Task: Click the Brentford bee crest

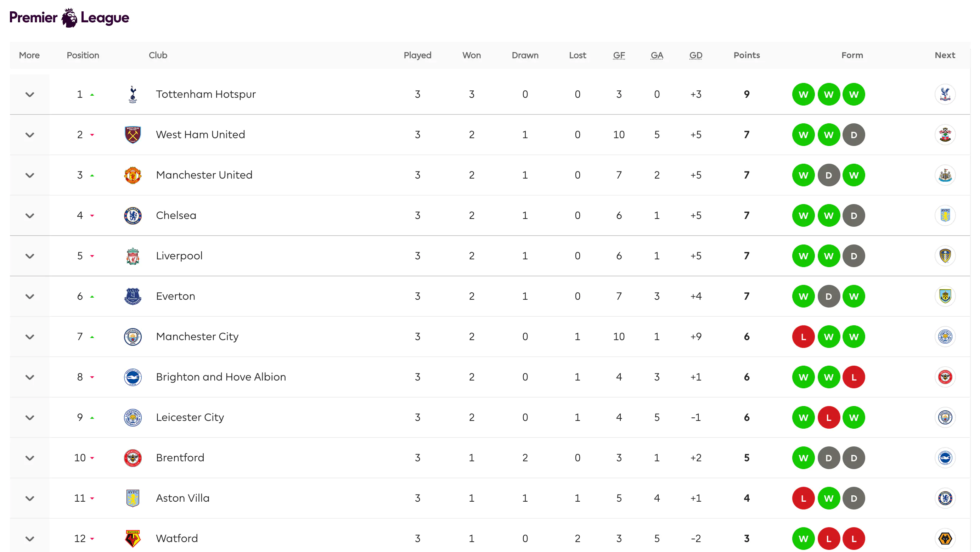Action: coord(133,458)
